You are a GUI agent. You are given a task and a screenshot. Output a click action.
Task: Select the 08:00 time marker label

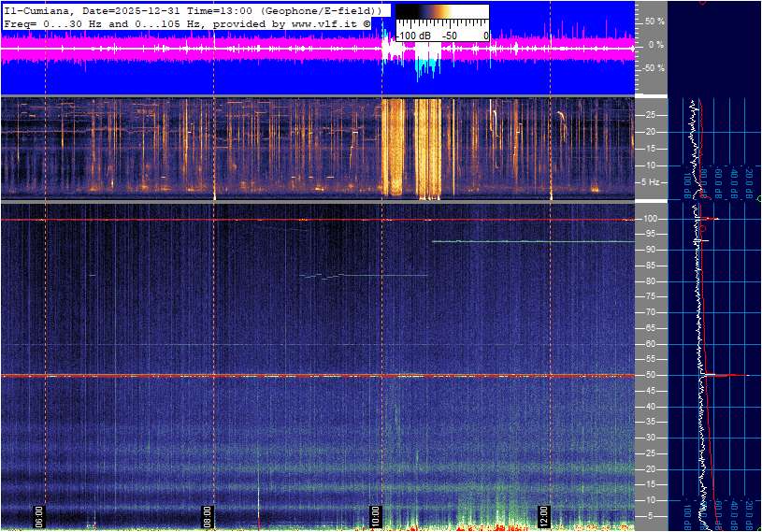(208, 516)
